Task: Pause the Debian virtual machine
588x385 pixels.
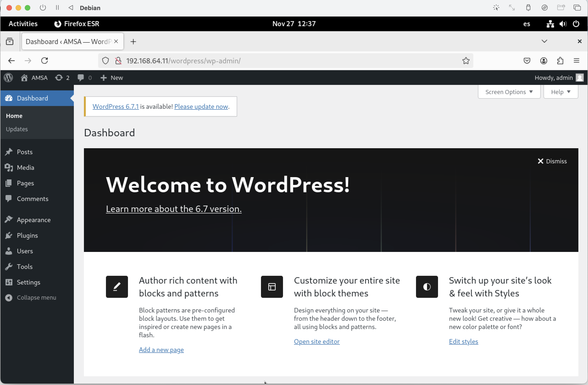Action: [57, 8]
